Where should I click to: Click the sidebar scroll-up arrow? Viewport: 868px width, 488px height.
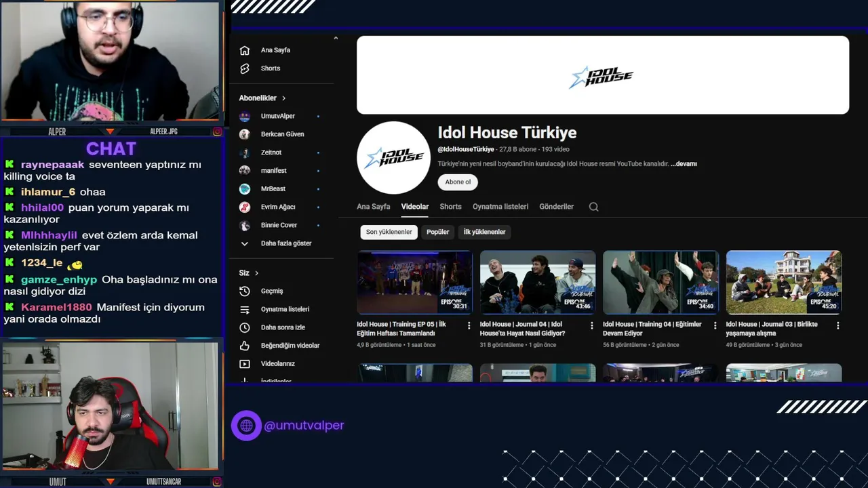coord(336,39)
